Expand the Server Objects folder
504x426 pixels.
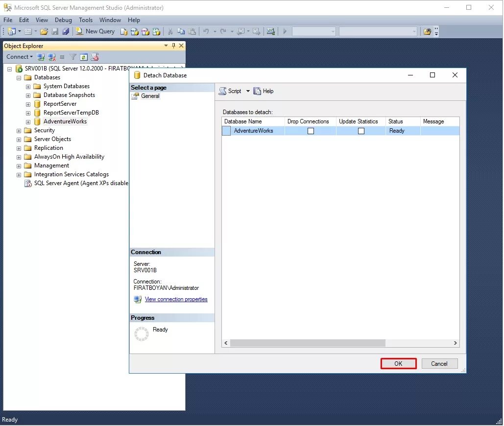point(19,140)
